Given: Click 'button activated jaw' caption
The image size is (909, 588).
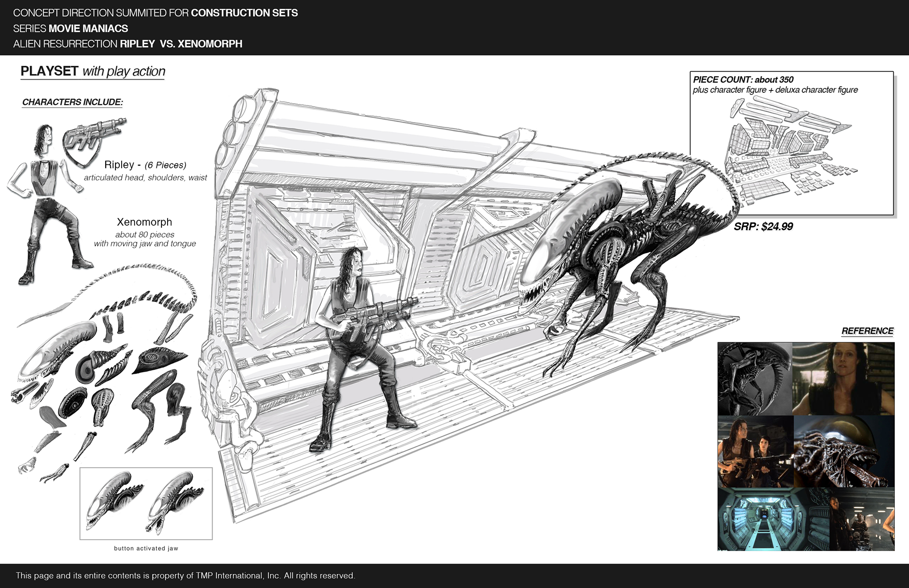Looking at the screenshot, I should [146, 548].
